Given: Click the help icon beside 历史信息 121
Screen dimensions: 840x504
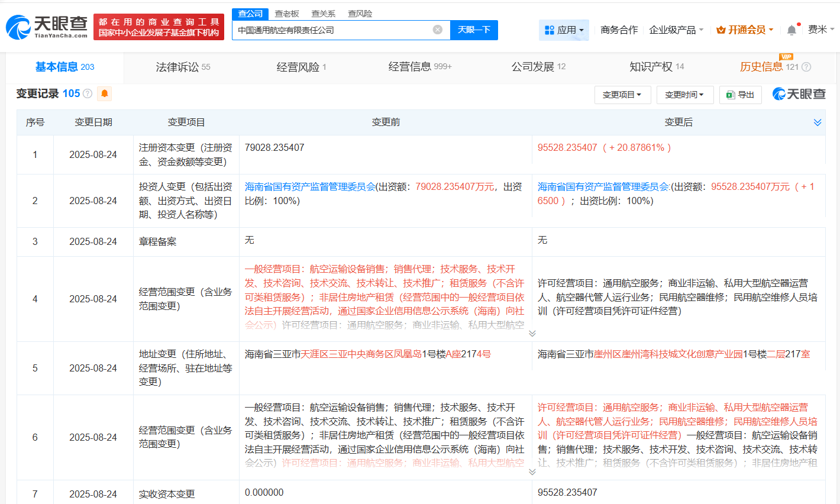Looking at the screenshot, I should click(806, 67).
